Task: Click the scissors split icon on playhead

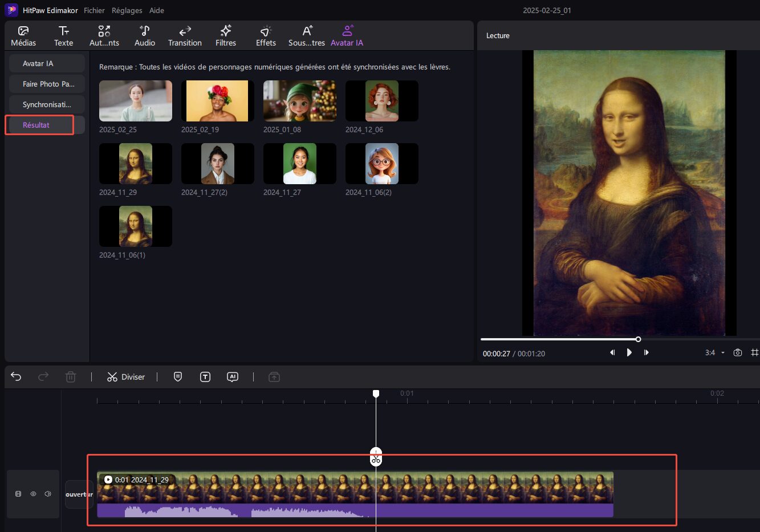Action: (x=376, y=457)
